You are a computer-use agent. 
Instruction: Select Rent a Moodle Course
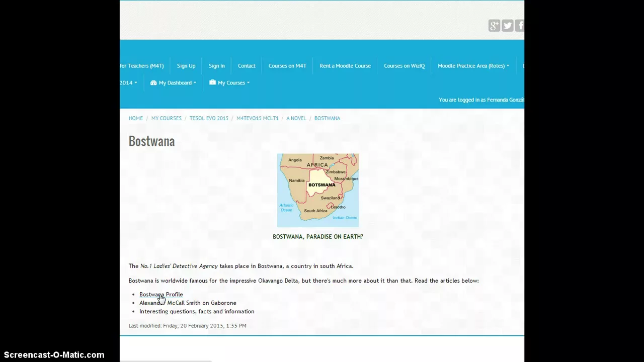point(345,66)
